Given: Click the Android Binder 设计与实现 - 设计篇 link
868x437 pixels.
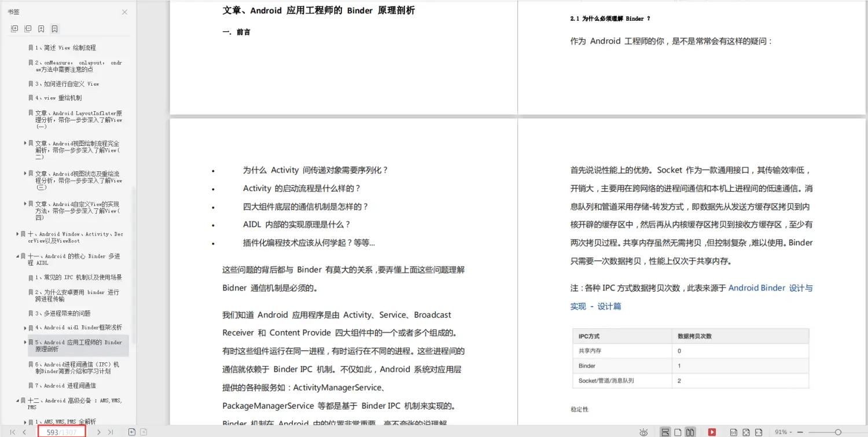Looking at the screenshot, I should 692,297.
